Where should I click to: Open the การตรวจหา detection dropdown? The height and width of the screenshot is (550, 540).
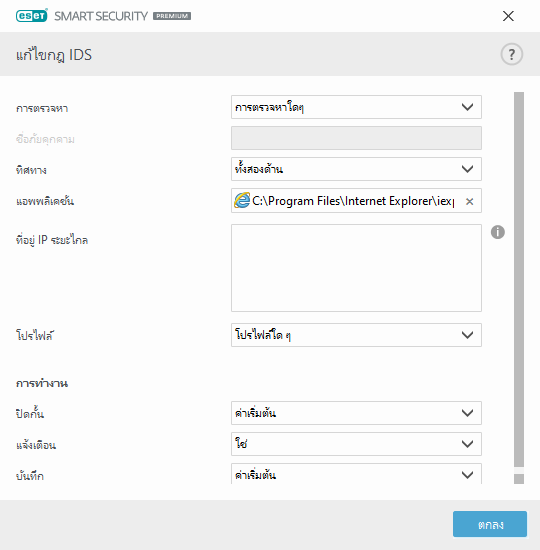[x=356, y=107]
